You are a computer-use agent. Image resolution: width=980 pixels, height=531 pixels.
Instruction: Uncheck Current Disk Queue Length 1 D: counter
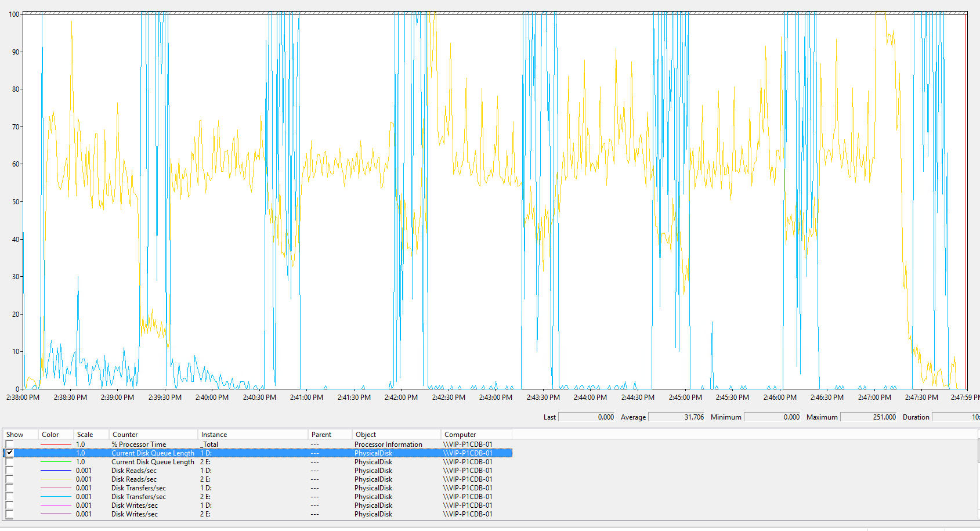tap(9, 453)
